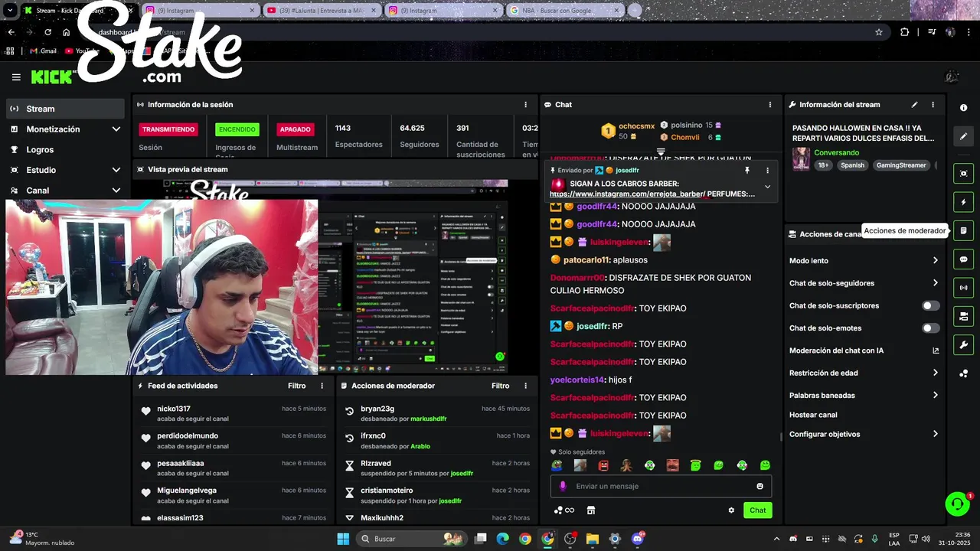Viewport: 980px width, 551px height.
Task: Open Modo lento settings arrow
Action: (935, 261)
